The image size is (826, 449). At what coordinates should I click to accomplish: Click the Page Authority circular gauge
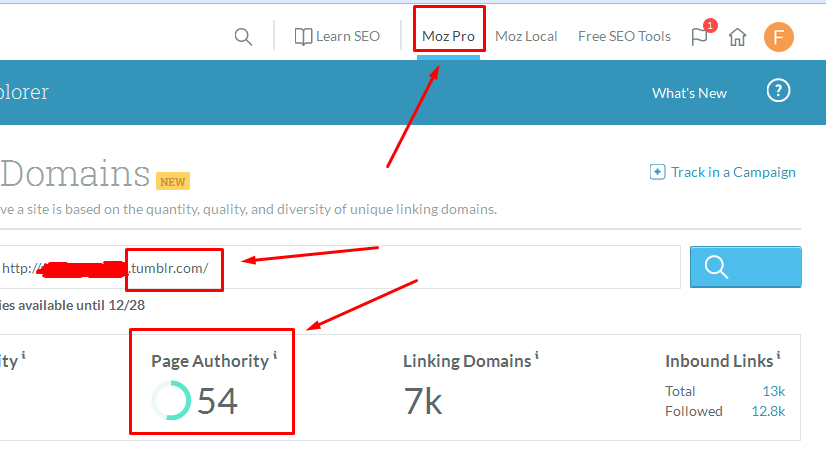click(170, 401)
